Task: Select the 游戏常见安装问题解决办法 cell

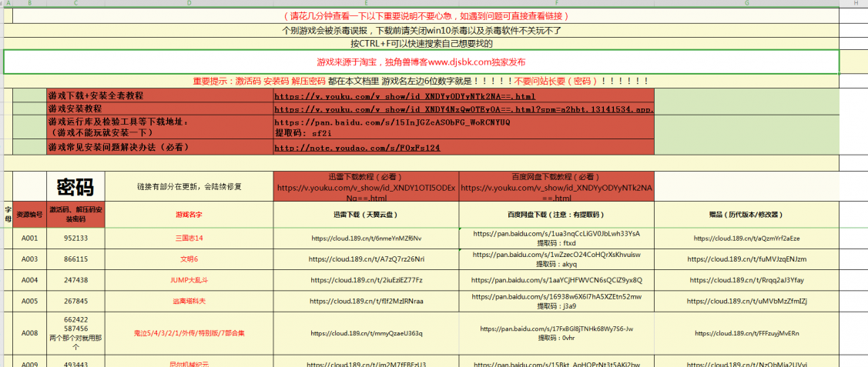Action: tap(160, 148)
